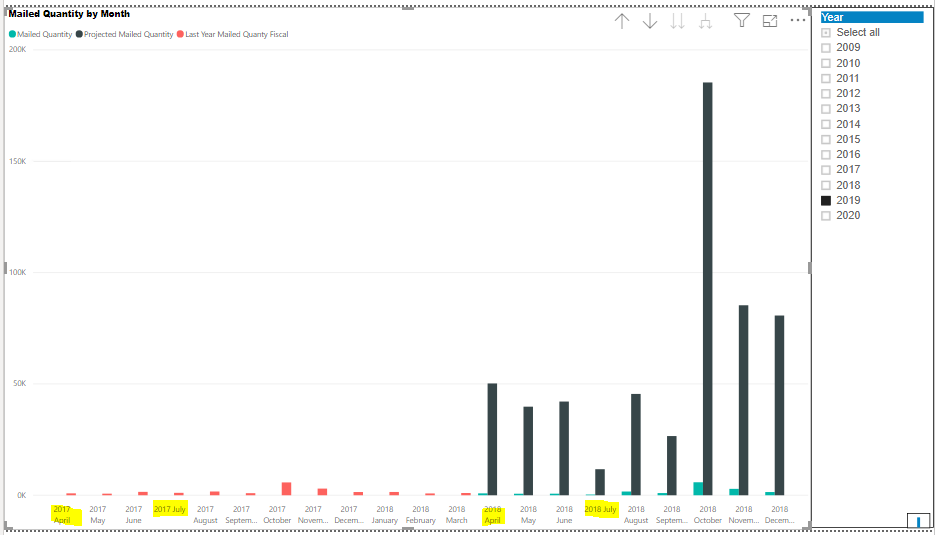Click the Projected Mailed Quantity legend dark dot
This screenshot has height=535, width=935.
[79, 34]
